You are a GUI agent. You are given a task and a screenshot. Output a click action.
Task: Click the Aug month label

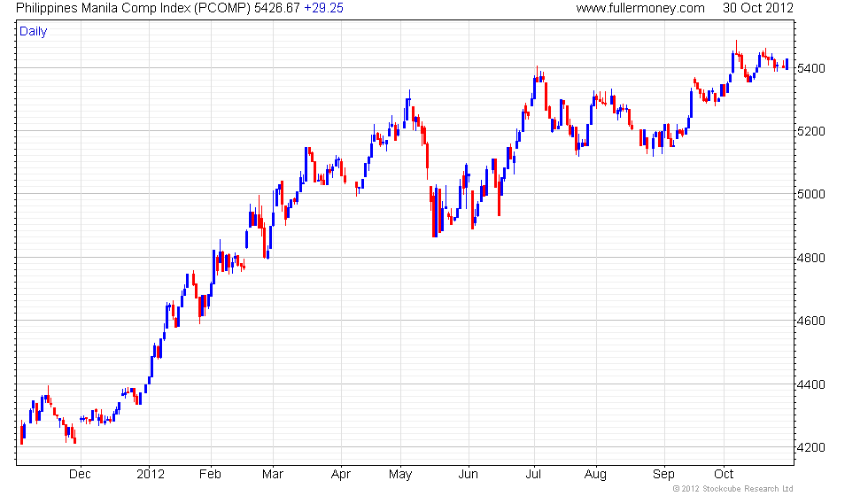(x=595, y=475)
